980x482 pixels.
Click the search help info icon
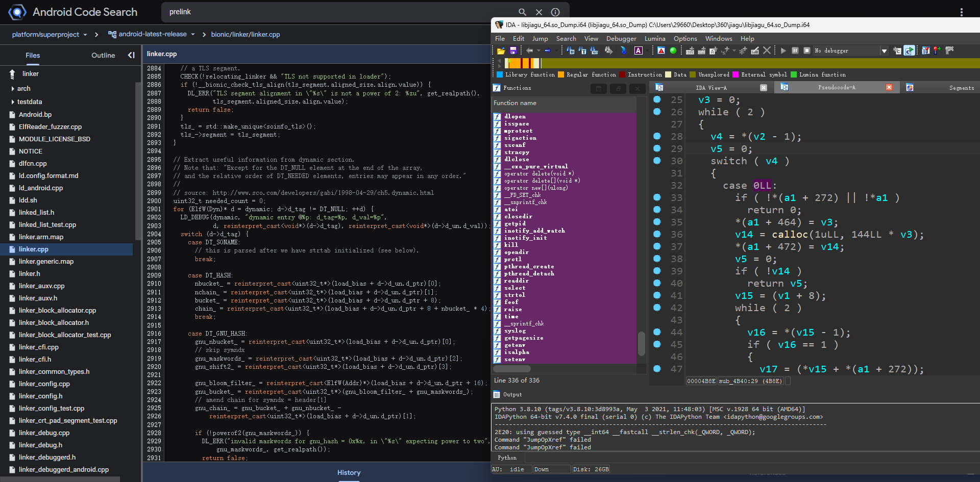555,12
